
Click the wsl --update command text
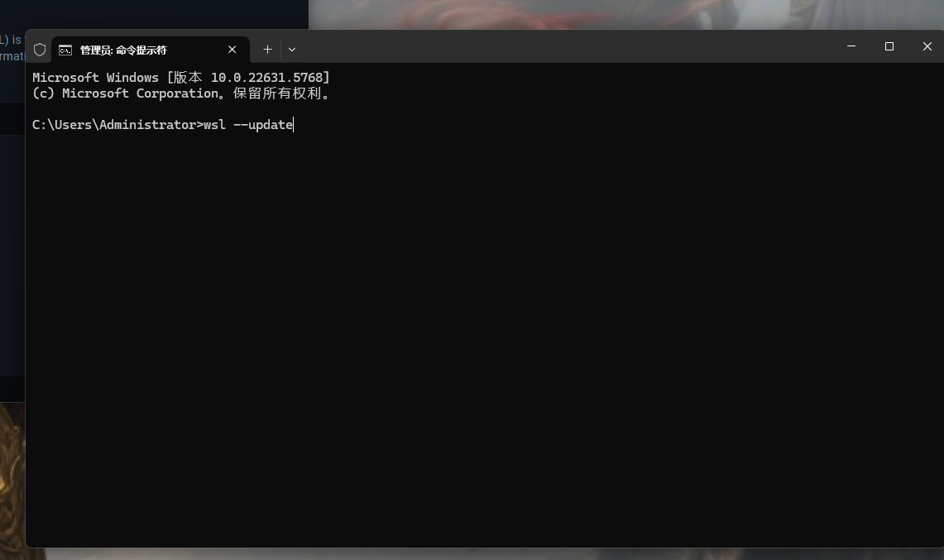249,124
